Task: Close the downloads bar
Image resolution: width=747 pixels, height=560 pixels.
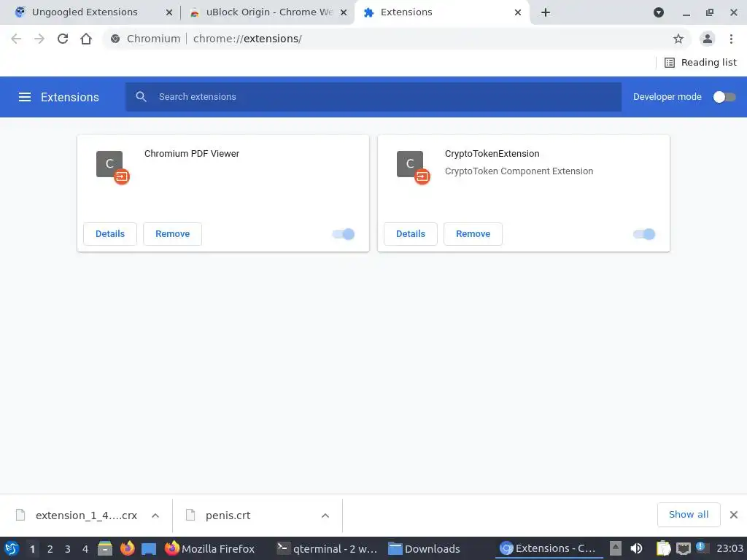Action: (x=734, y=514)
